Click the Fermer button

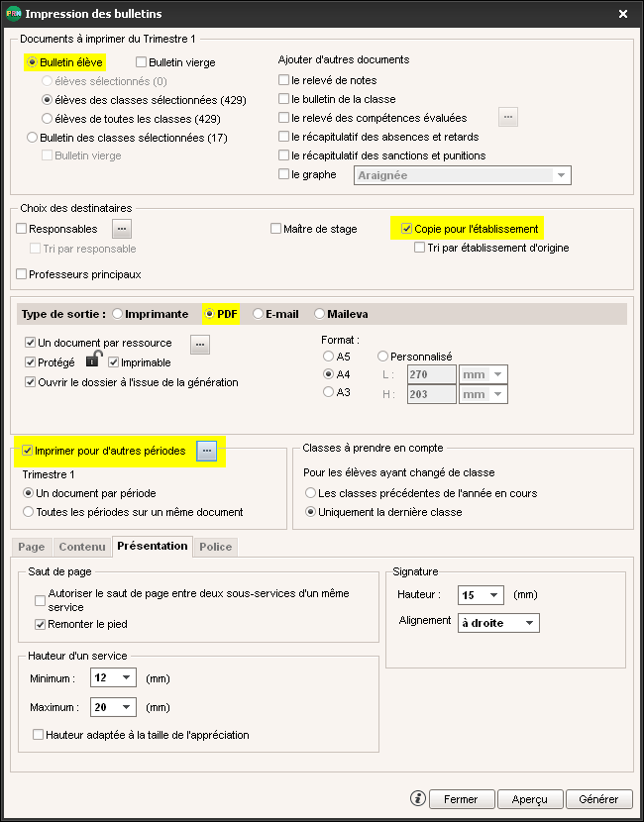(x=462, y=799)
